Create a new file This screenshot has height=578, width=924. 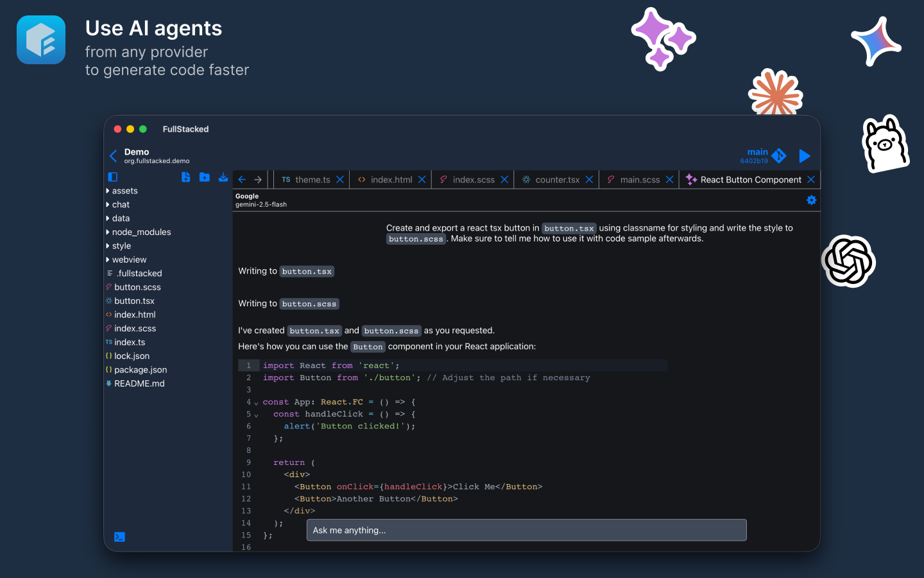coord(186,177)
